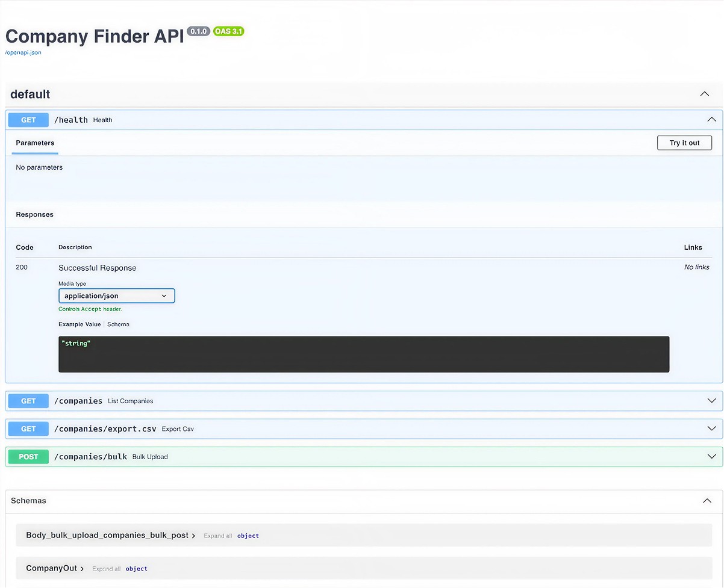The width and height of the screenshot is (724, 588).
Task: Click the GET badge on /companies/export.csv
Action: 28,429
